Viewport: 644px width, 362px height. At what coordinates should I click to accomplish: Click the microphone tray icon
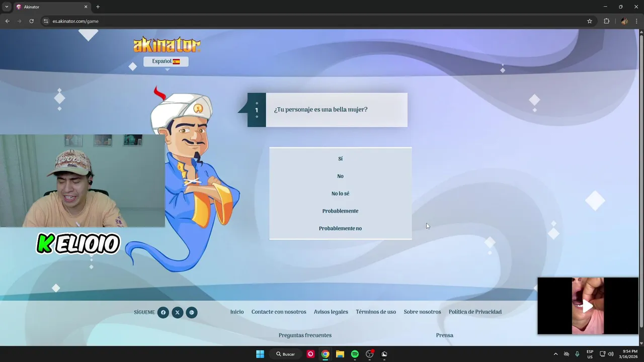click(x=577, y=354)
